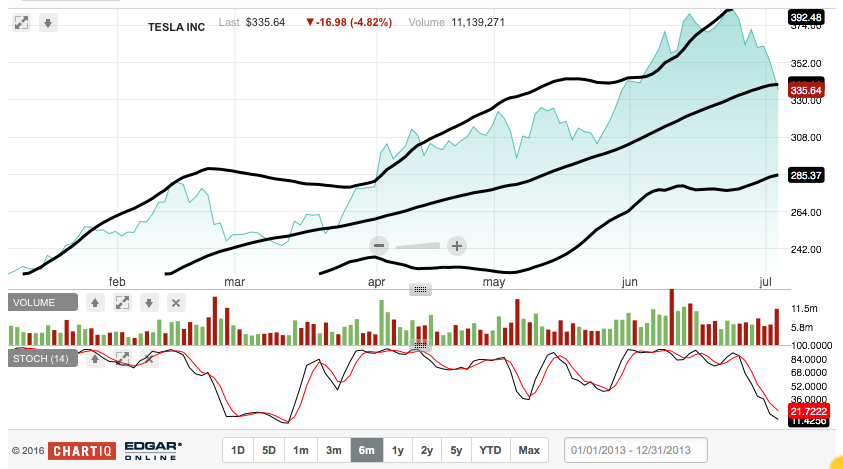Click the 11.5m volume axis label
Viewport: 843px width, 469px height.
click(x=804, y=309)
